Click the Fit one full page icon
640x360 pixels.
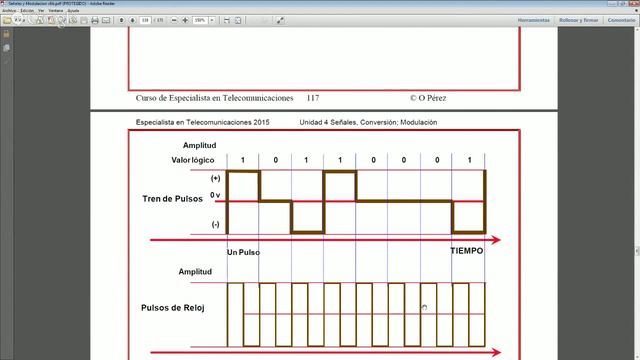pyautogui.click(x=238, y=20)
